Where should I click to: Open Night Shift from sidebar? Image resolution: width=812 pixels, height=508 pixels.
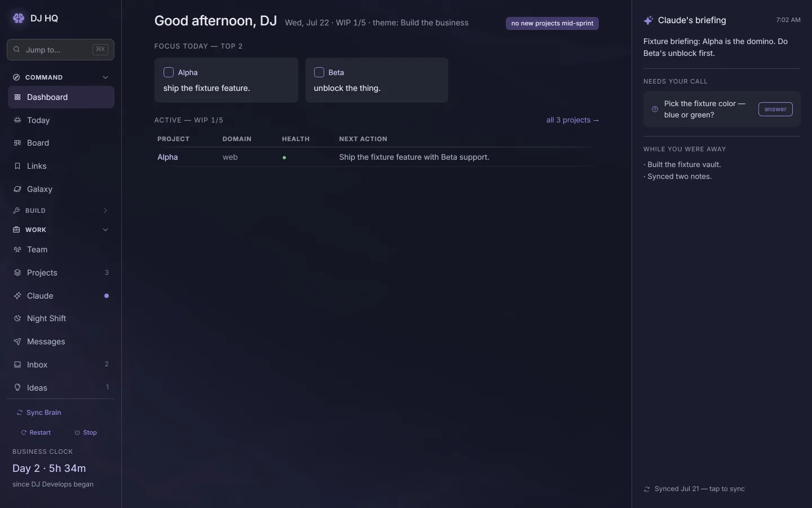tap(61, 318)
